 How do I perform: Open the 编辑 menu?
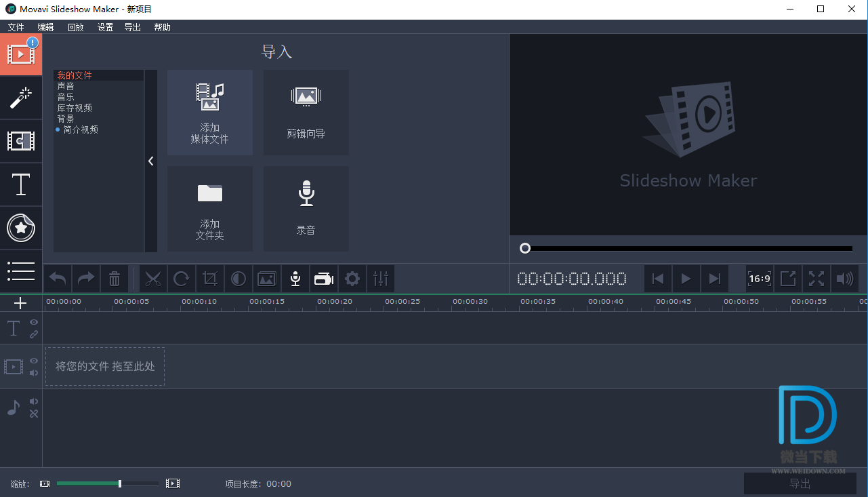(x=45, y=27)
